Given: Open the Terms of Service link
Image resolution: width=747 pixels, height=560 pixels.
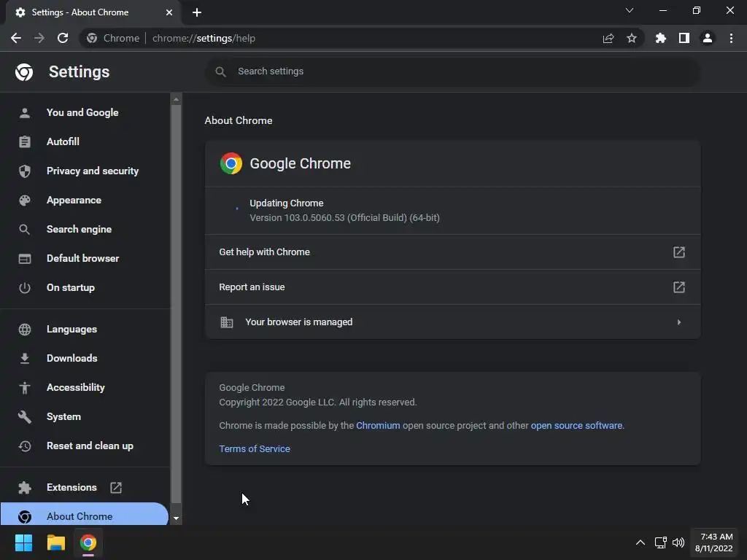Looking at the screenshot, I should 255,448.
